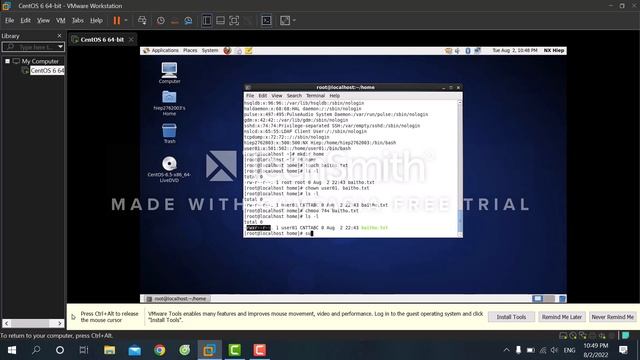The image size is (640, 360).
Task: Switch to the CentOS 6 64-bit tab
Action: (102, 40)
